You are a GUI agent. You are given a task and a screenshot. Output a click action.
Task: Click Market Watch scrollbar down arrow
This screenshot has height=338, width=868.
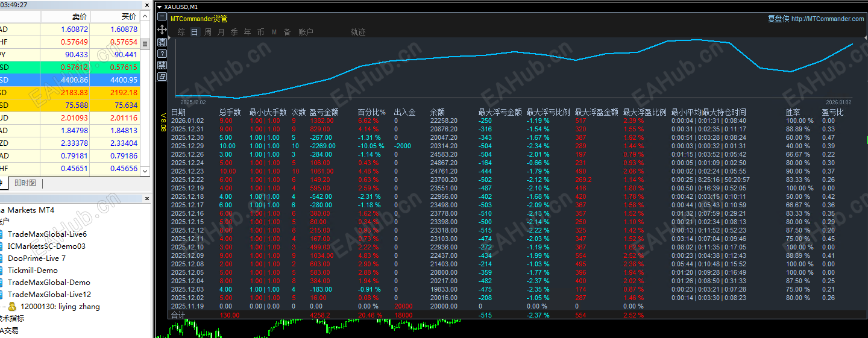[145, 171]
